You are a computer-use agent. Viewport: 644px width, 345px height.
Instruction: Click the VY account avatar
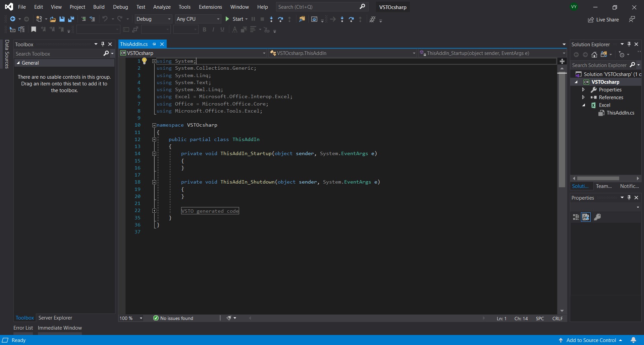pos(574,7)
